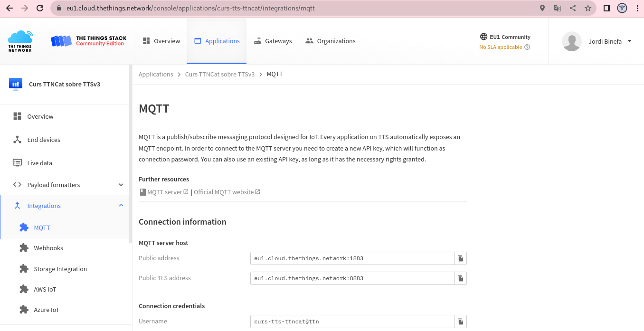Click the browser profile avatar icon
The width and height of the screenshot is (644, 331).
point(622,8)
